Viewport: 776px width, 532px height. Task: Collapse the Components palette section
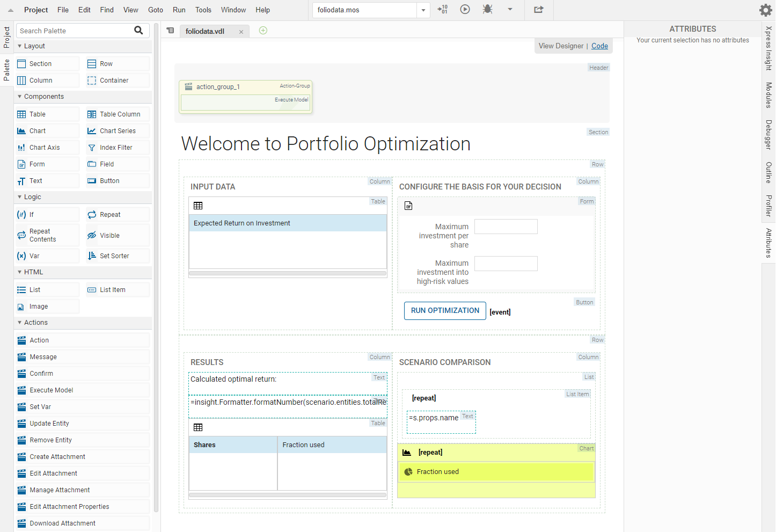point(20,97)
